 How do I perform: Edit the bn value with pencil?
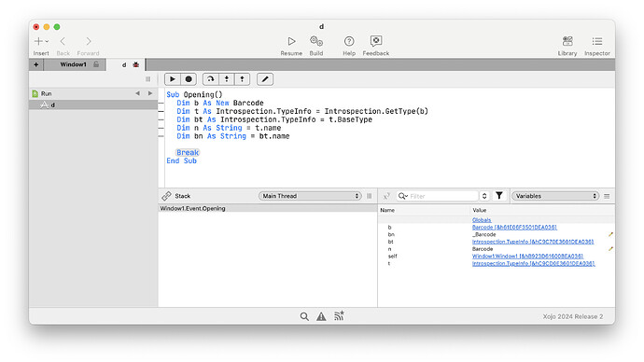(x=610, y=234)
